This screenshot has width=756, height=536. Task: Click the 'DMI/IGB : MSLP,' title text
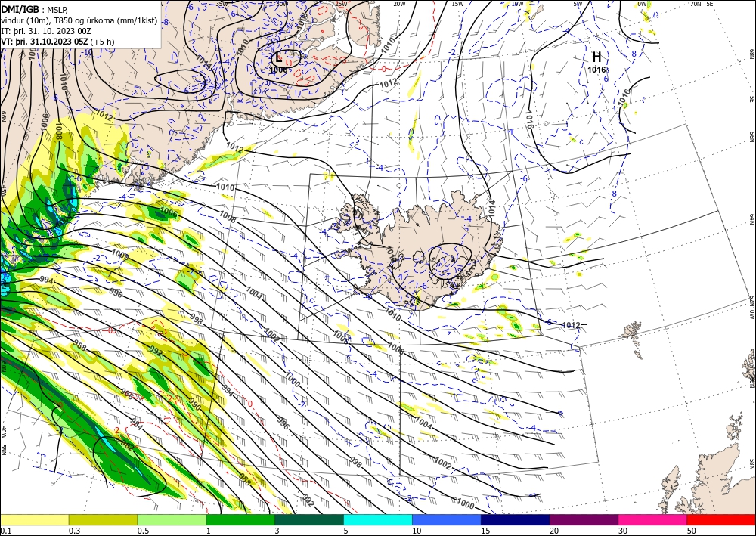pos(34,8)
